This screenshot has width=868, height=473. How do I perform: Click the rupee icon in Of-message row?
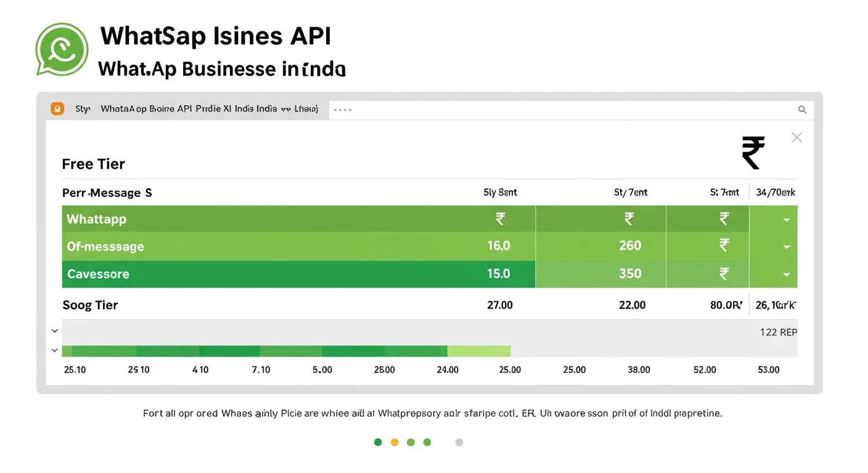pos(724,245)
